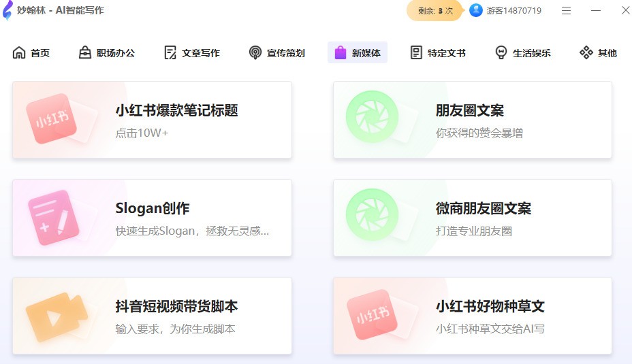The width and height of the screenshot is (632, 364).
Task: Click the pink notepad icon on Slogan创作 card
Action: (x=54, y=218)
